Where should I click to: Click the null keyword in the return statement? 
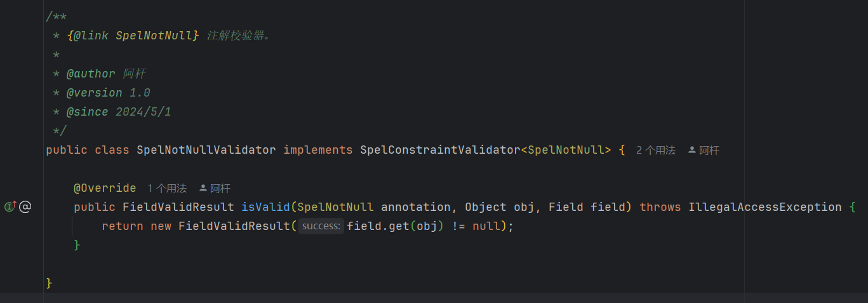click(x=486, y=226)
